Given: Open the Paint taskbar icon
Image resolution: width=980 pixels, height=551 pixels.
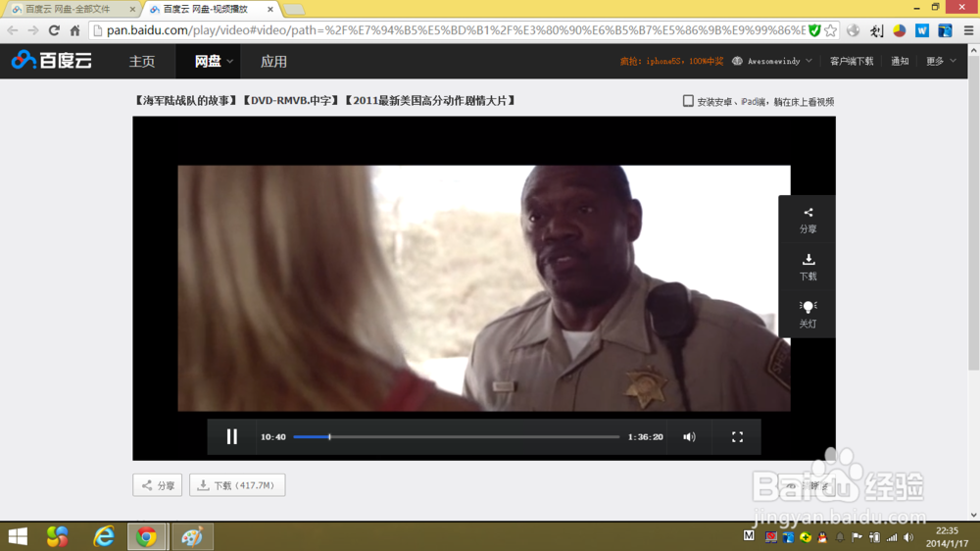Looking at the screenshot, I should [192, 536].
